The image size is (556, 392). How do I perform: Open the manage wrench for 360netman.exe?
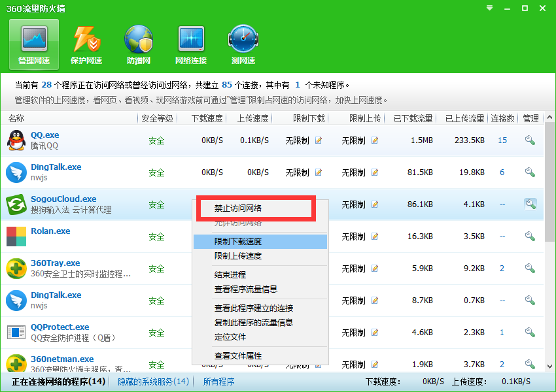point(530,364)
